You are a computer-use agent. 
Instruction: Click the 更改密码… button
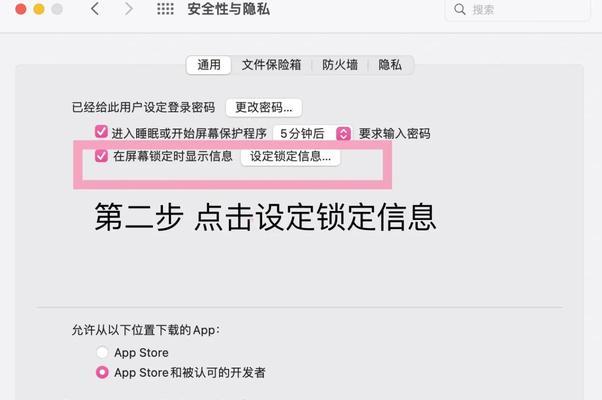click(264, 107)
